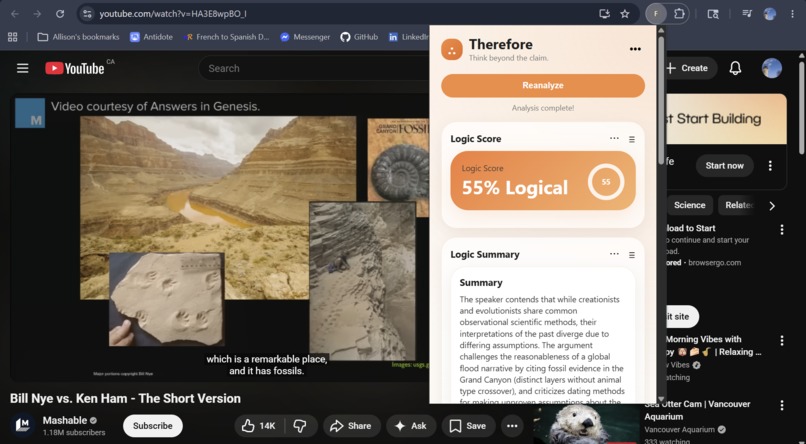Open the French to Spanish bookmark
Image resolution: width=806 pixels, height=444 pixels.
[226, 37]
